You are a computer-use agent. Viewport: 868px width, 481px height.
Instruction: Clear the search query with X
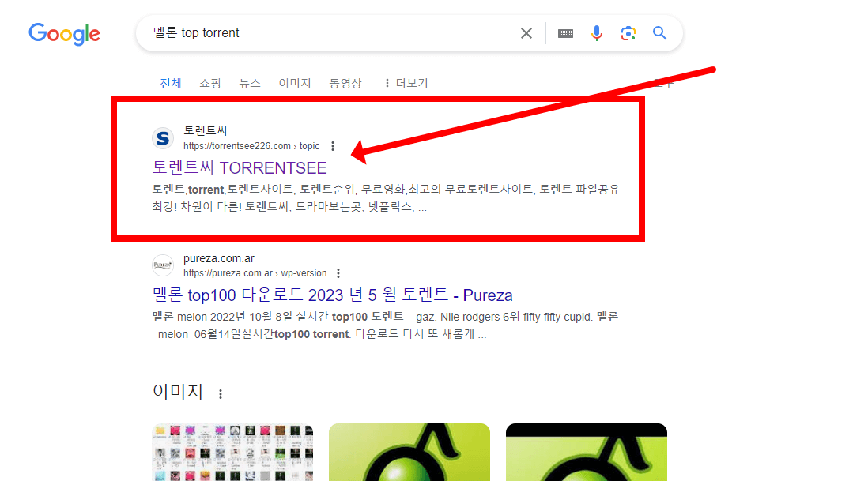pyautogui.click(x=526, y=33)
